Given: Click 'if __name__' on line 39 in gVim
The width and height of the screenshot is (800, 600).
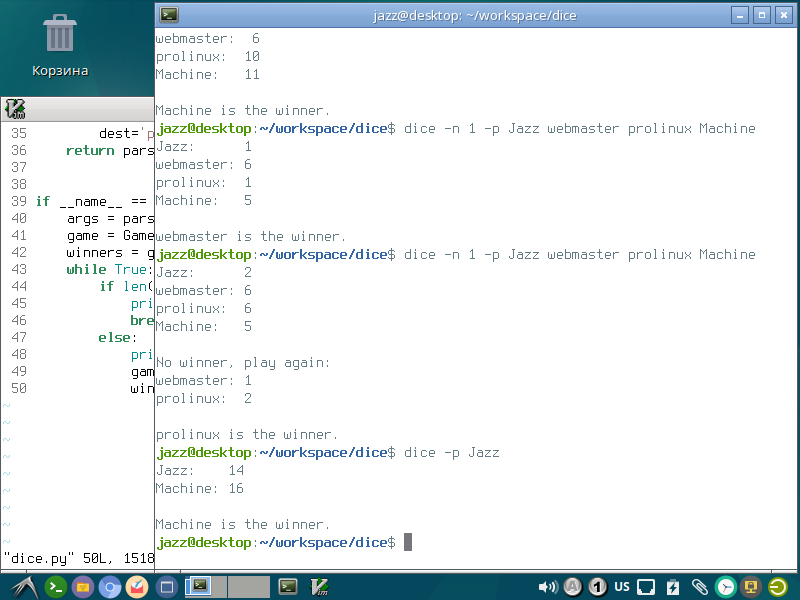Looking at the screenshot, I should point(79,202).
